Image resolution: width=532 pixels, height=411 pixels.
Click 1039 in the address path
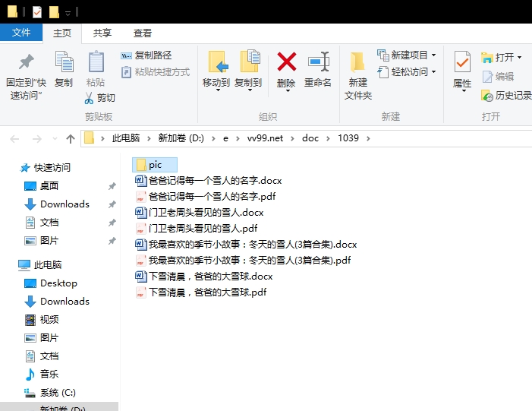pyautogui.click(x=348, y=138)
